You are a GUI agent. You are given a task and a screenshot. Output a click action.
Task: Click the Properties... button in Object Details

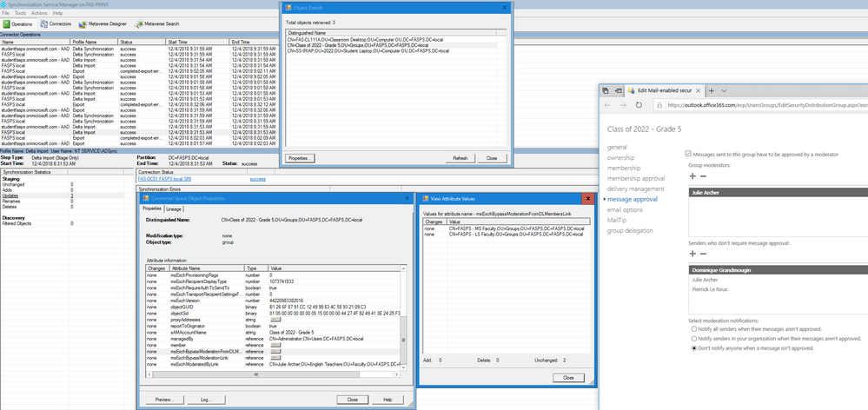click(x=301, y=158)
